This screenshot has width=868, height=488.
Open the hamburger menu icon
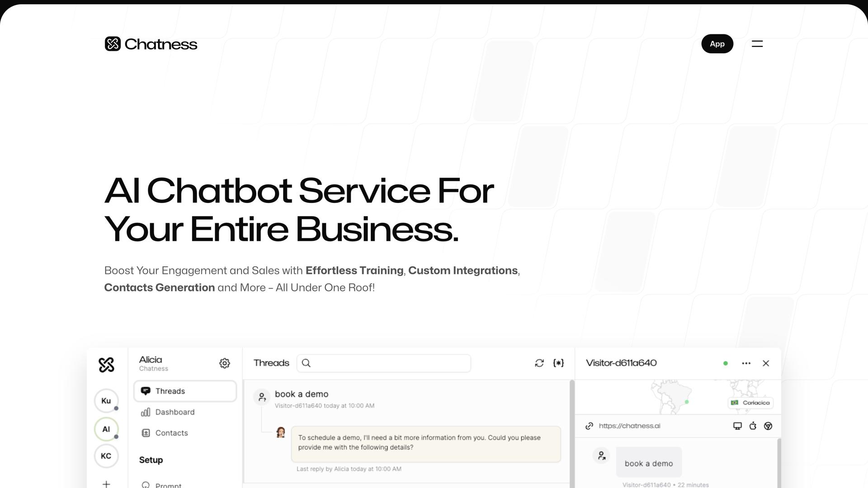757,44
